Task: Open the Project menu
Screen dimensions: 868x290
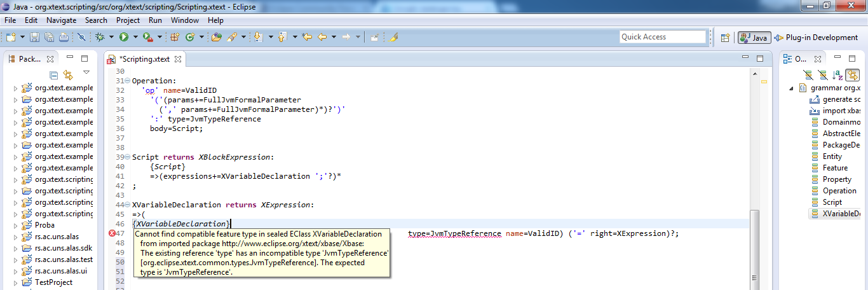Action: pos(128,20)
